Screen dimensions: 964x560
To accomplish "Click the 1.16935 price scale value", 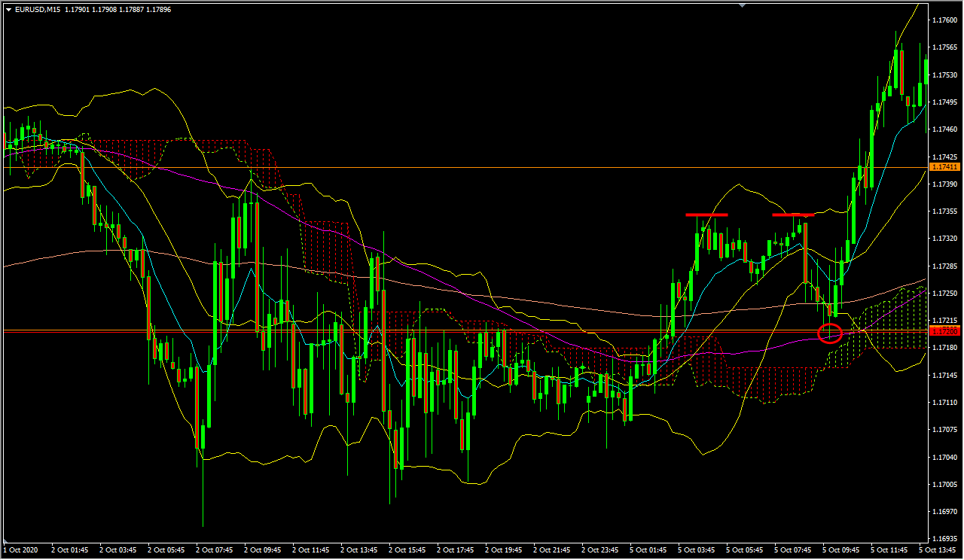I will tap(944, 539).
